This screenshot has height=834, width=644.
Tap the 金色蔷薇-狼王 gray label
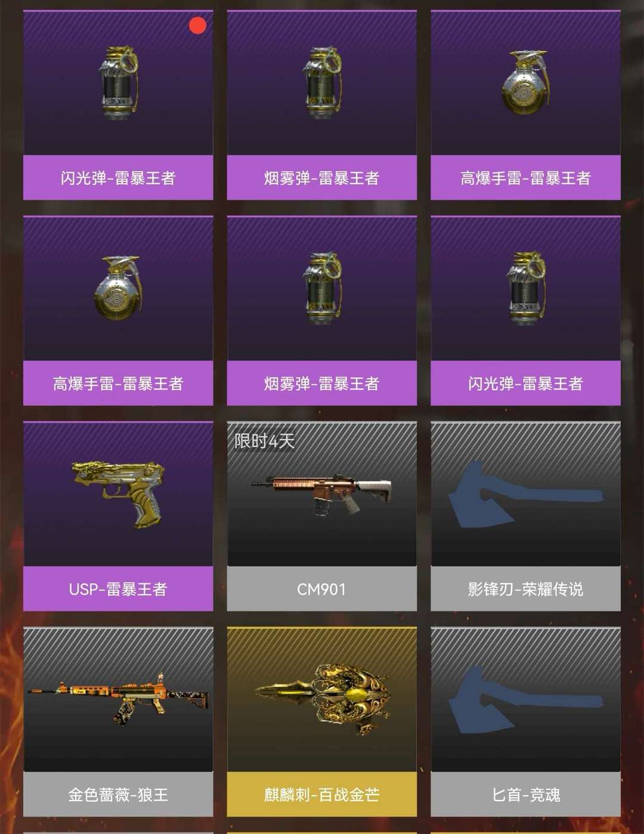[x=118, y=795]
